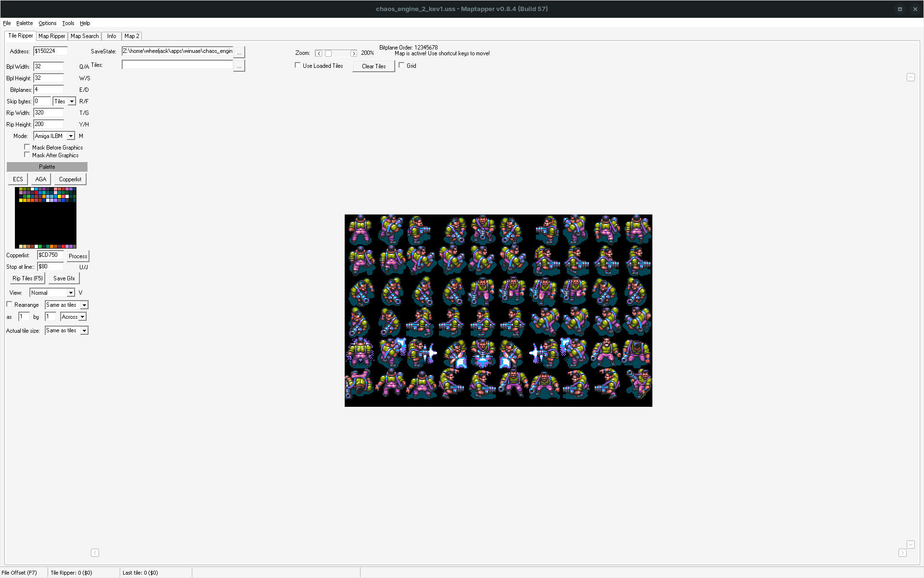The width and height of the screenshot is (924, 578).
Task: Click the Skip bytes field
Action: tap(42, 101)
